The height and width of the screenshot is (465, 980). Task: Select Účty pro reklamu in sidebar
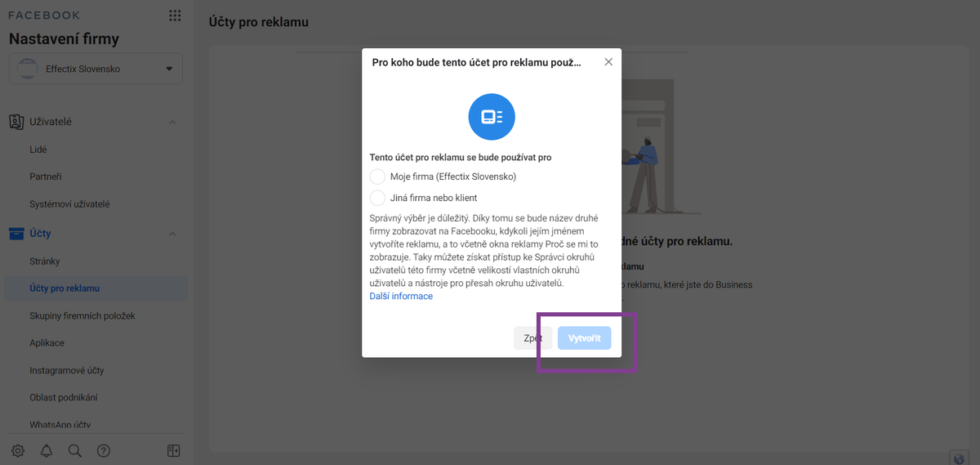tap(96, 288)
